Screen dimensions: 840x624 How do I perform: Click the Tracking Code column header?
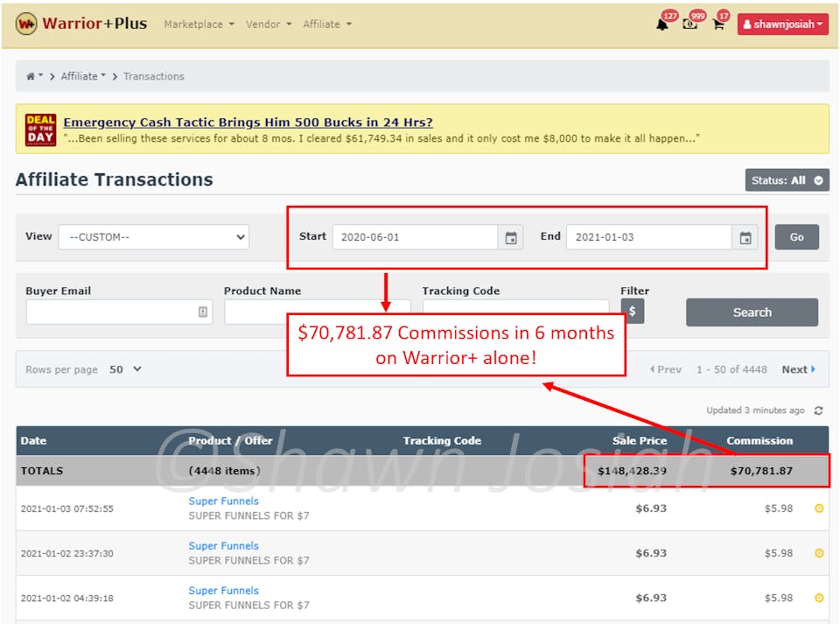442,441
